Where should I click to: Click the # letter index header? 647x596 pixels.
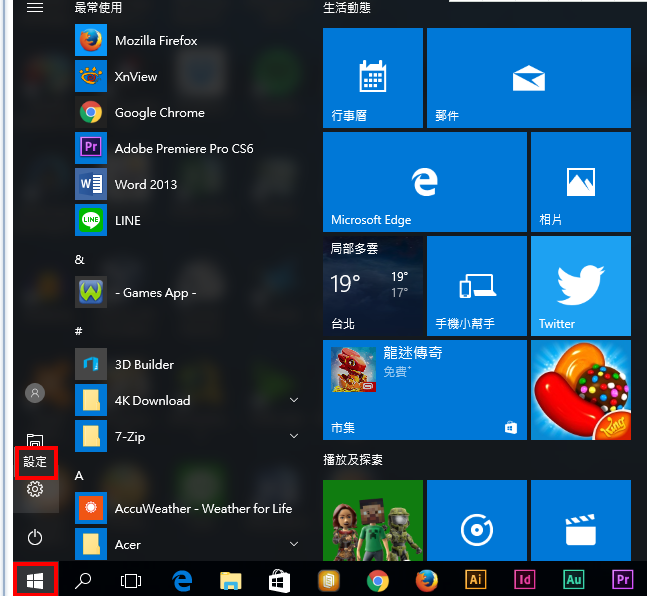pos(78,331)
